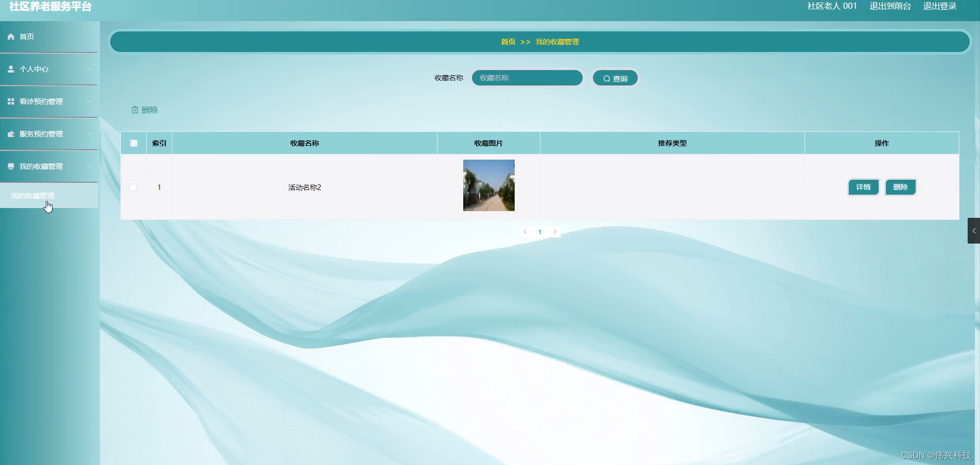The image size is (980, 465).
Task: Click the 收藏名称 search input field
Action: pos(527,78)
